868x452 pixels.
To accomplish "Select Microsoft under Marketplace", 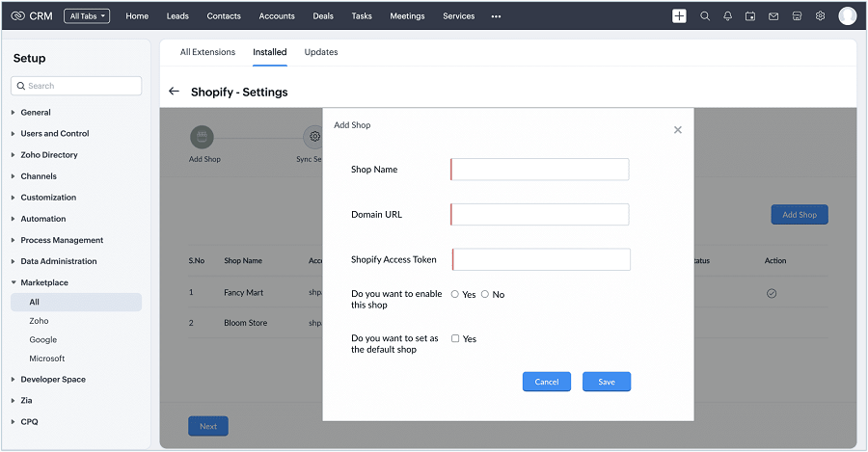I will (x=47, y=359).
